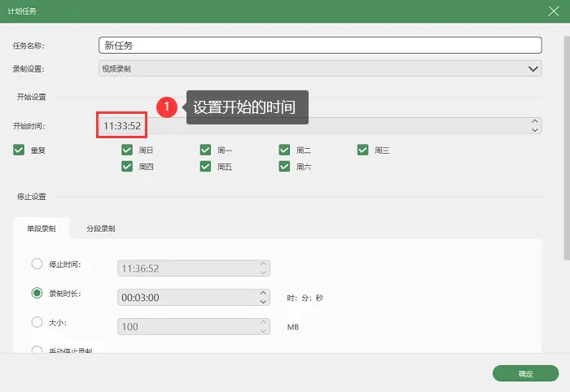Increase 大小 value with up arrow

pyautogui.click(x=263, y=322)
